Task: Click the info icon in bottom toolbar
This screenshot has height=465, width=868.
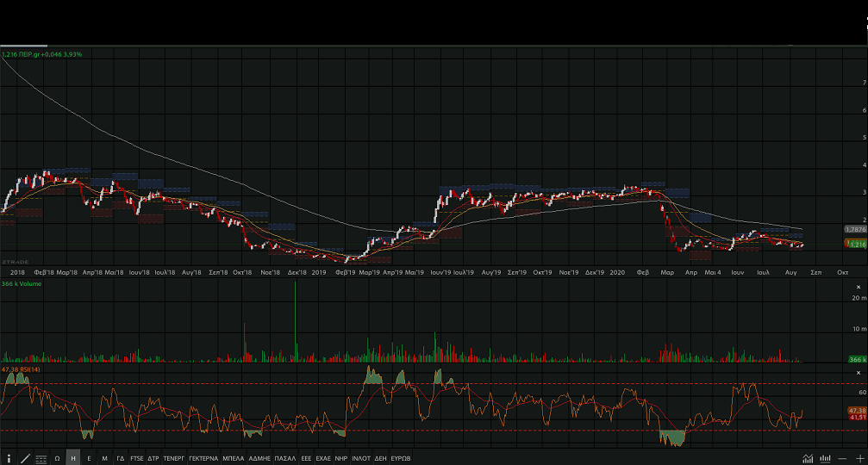Action: pyautogui.click(x=9, y=458)
